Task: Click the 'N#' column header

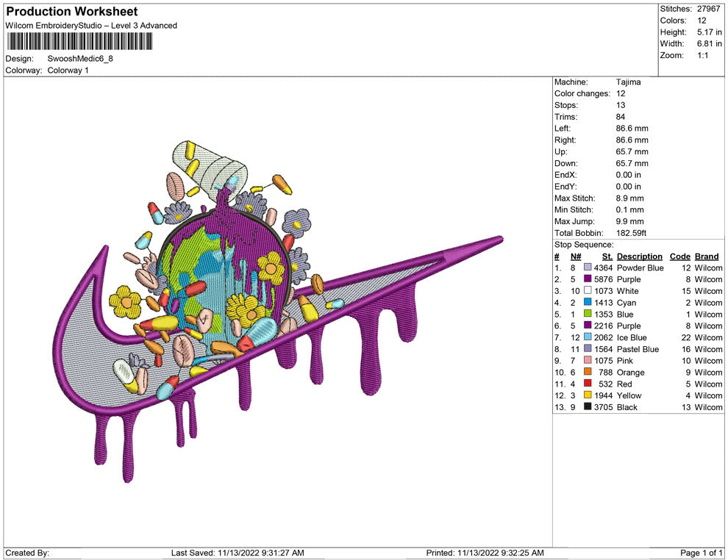Action: pos(576,256)
